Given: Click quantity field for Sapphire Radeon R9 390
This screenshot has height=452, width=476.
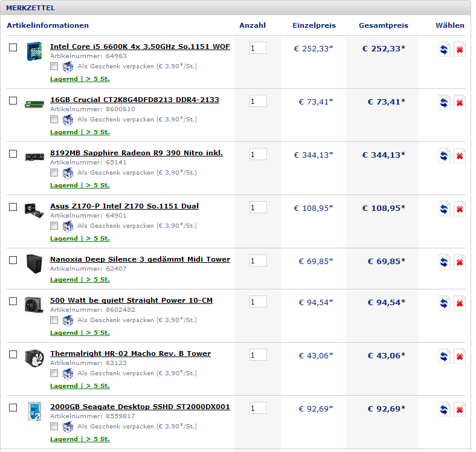Looking at the screenshot, I should point(258,154).
